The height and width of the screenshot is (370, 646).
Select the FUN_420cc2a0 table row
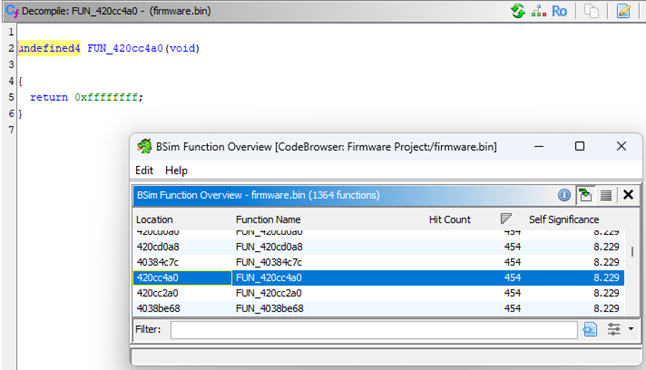[x=379, y=293]
